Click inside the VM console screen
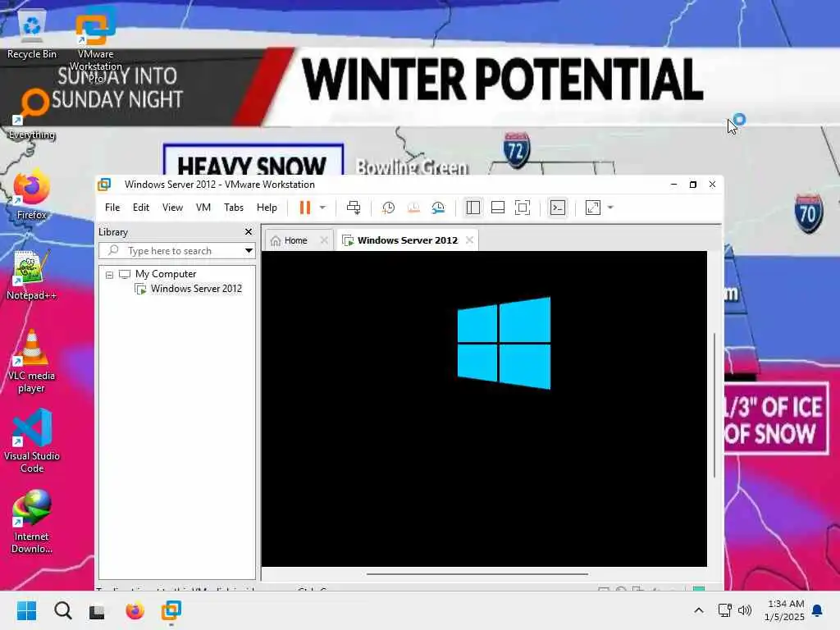This screenshot has width=840, height=630. (x=484, y=409)
